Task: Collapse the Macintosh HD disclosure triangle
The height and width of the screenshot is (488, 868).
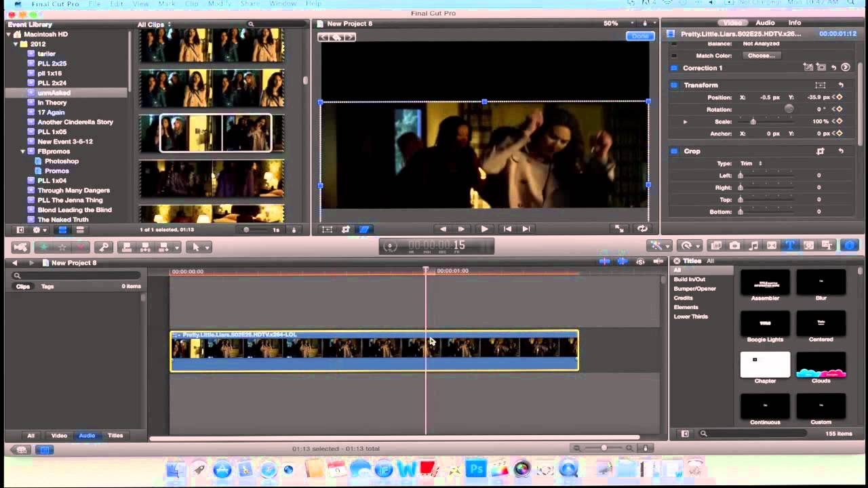Action: [x=9, y=35]
